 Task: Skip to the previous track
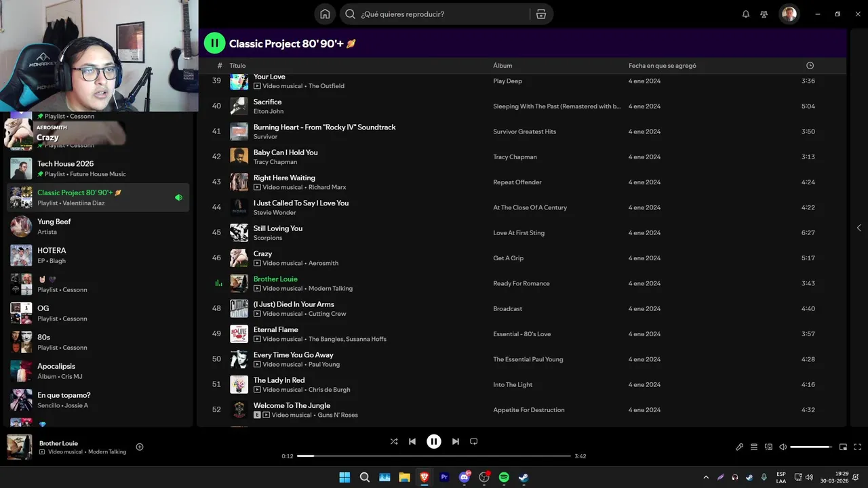tap(412, 441)
